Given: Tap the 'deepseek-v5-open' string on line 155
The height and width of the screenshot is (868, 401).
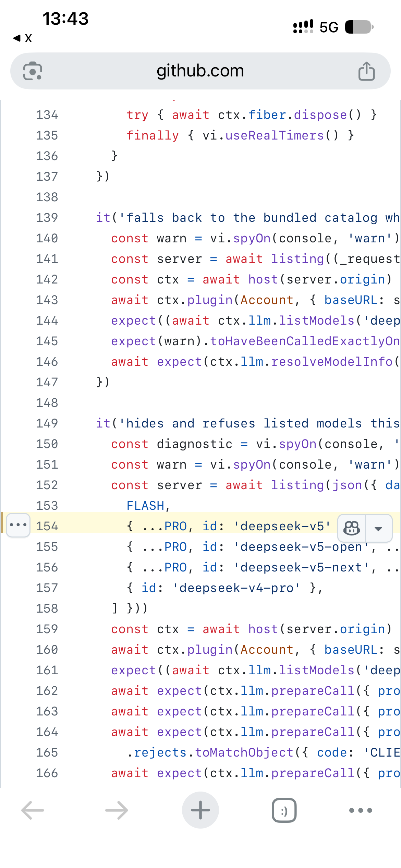Looking at the screenshot, I should point(301,547).
